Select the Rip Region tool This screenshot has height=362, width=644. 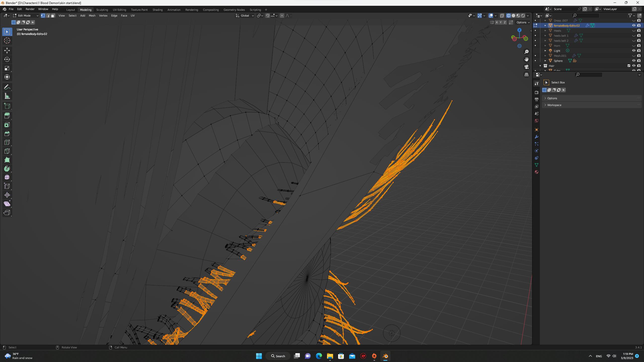coord(7,213)
